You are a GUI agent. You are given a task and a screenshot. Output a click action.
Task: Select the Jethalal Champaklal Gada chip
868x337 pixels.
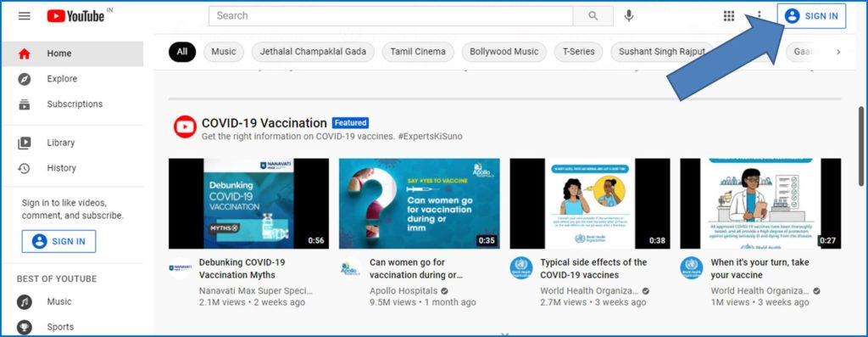[x=314, y=52]
